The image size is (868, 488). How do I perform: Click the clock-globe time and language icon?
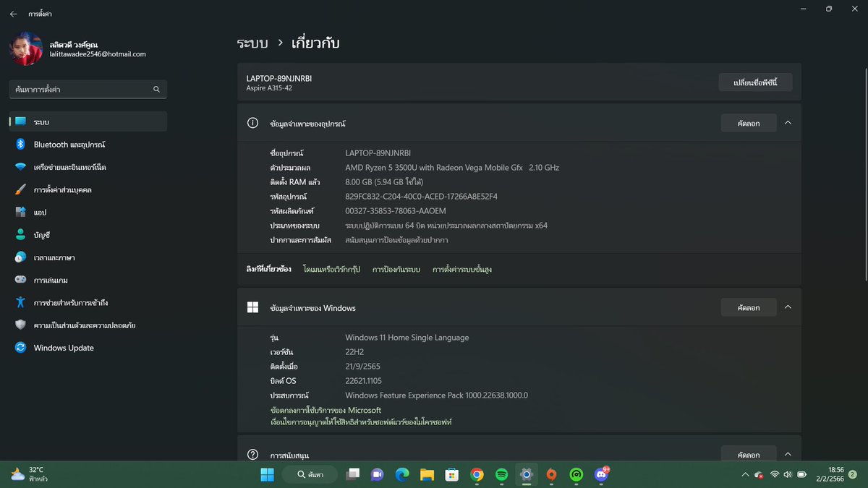(x=20, y=257)
